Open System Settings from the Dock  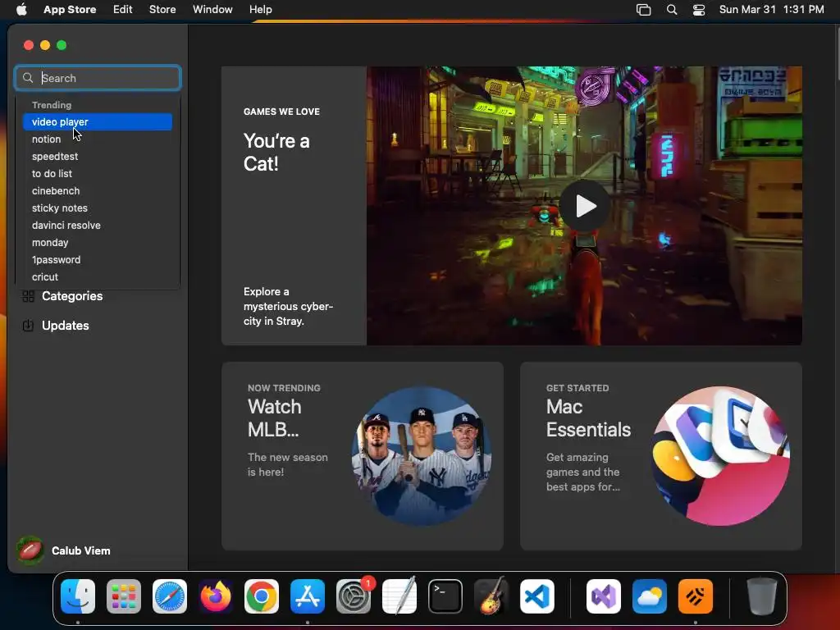354,596
